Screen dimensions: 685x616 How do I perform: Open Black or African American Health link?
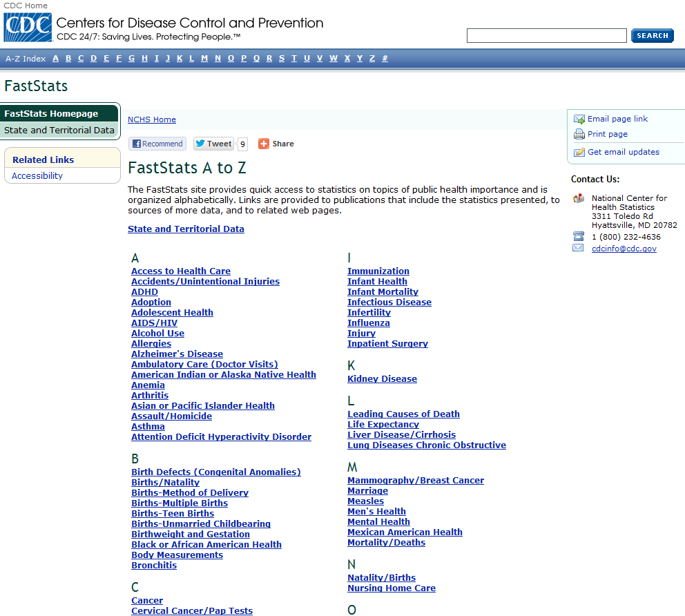pyautogui.click(x=206, y=545)
